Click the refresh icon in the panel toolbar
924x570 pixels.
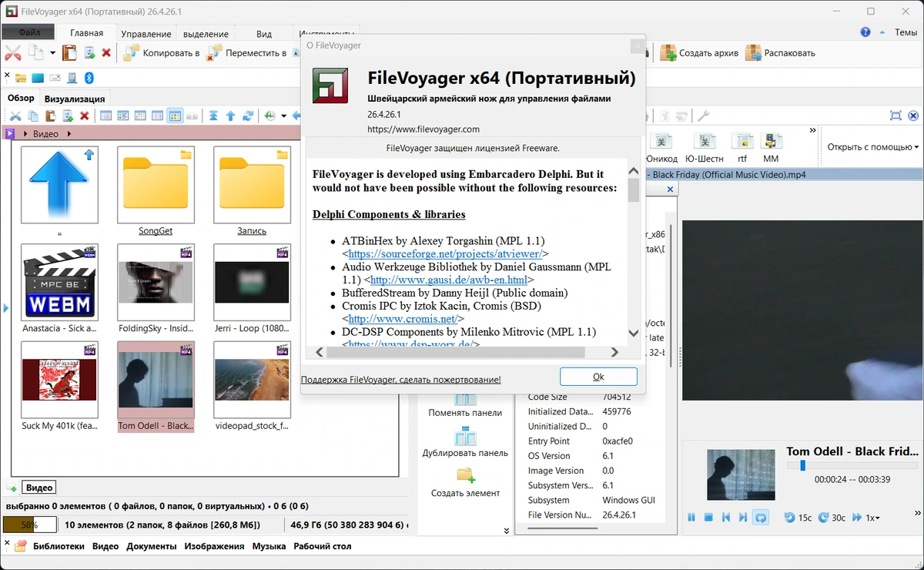pos(248,116)
